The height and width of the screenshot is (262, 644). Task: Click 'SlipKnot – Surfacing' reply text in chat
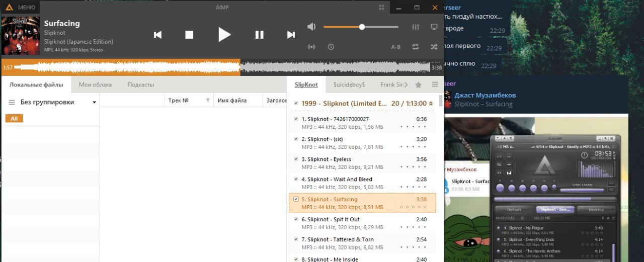point(483,104)
